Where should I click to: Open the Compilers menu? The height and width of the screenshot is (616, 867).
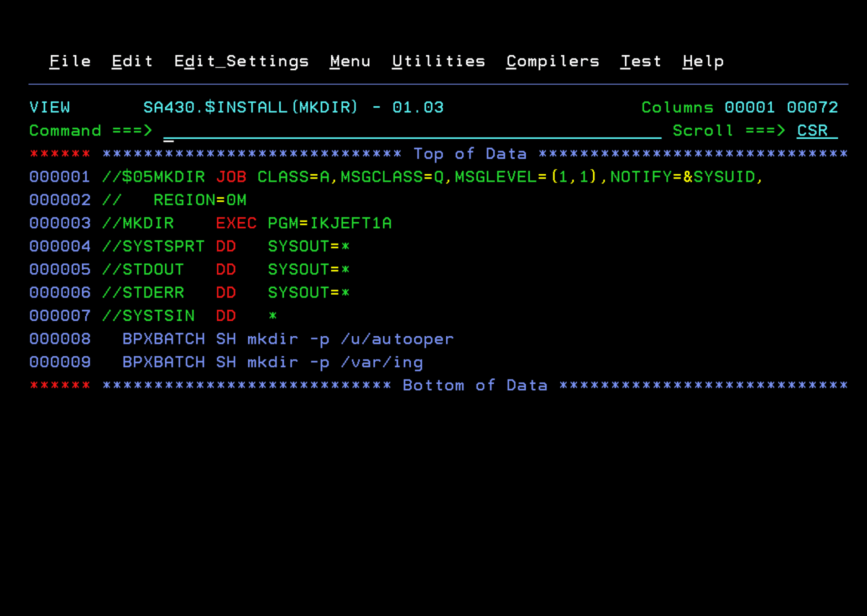552,61
